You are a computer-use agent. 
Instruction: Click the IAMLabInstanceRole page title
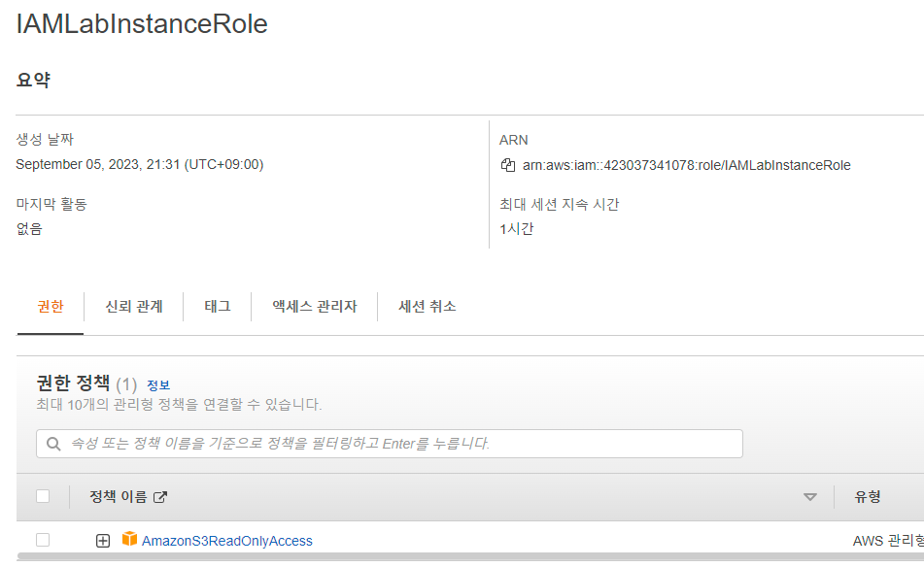142,24
